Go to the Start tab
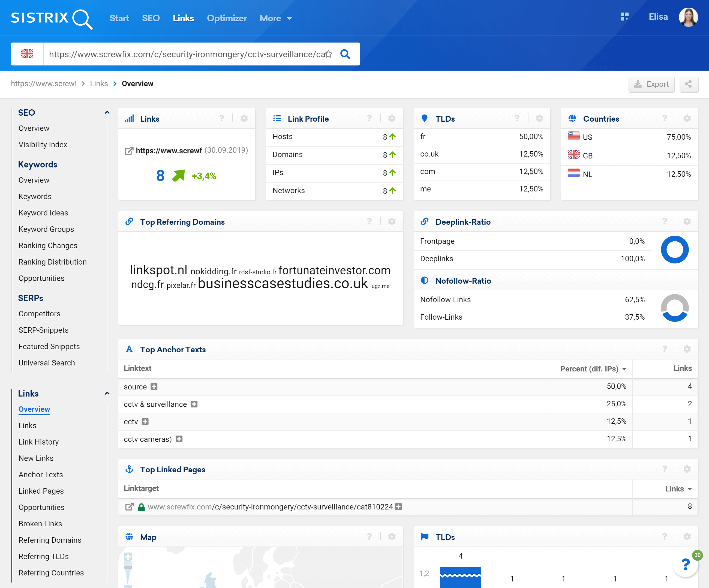 pos(119,18)
